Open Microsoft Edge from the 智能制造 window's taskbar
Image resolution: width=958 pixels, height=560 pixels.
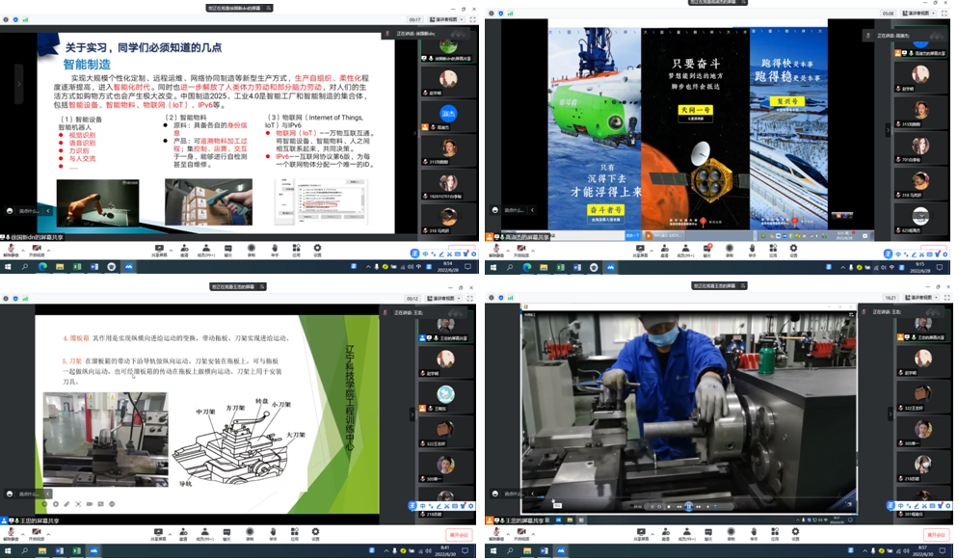(x=42, y=267)
